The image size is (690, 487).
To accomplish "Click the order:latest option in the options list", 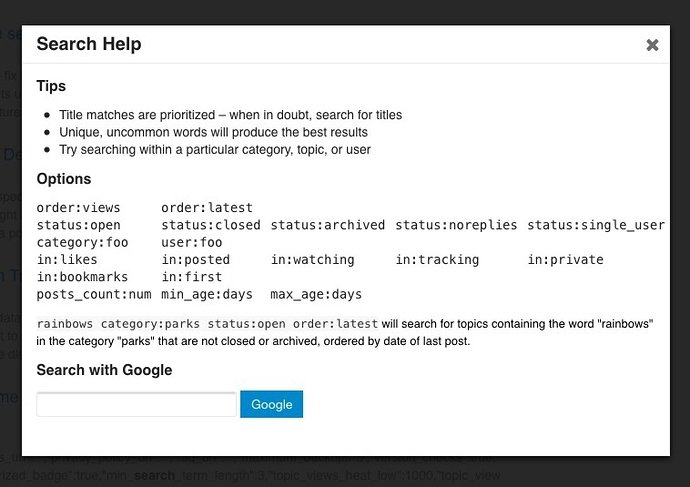I will tap(207, 208).
